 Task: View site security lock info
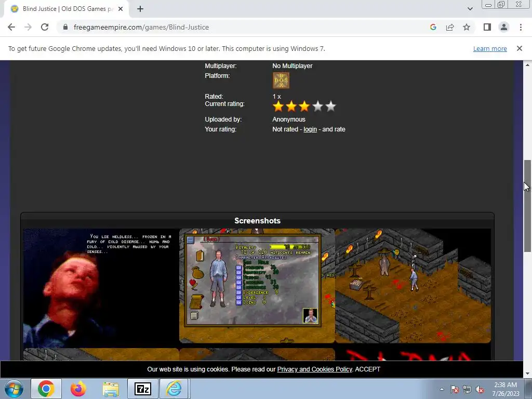65,27
